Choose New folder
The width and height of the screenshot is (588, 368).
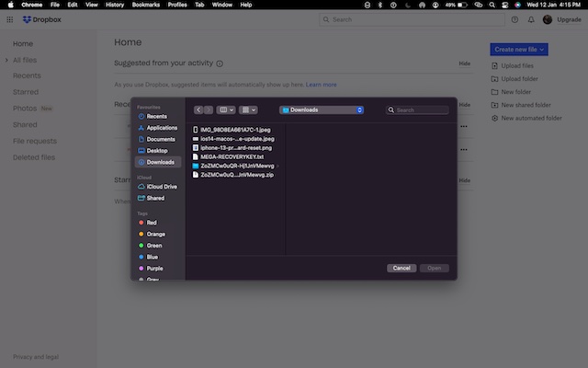511,92
